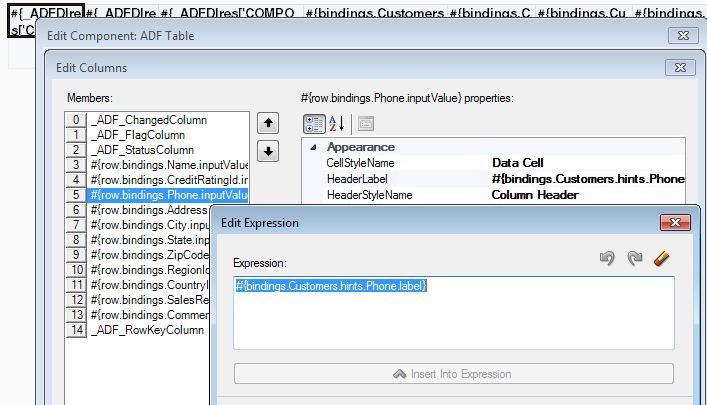Clear expression with the eraser icon
This screenshot has height=405, width=707.
(x=661, y=258)
